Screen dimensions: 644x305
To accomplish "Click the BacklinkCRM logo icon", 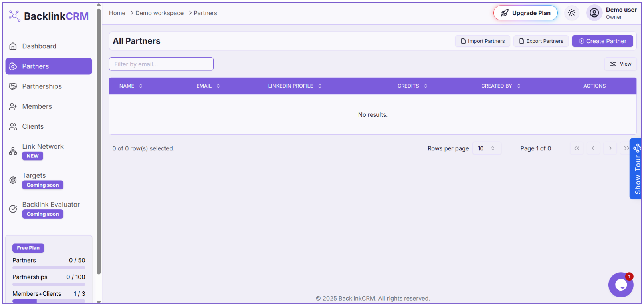I will pos(14,16).
